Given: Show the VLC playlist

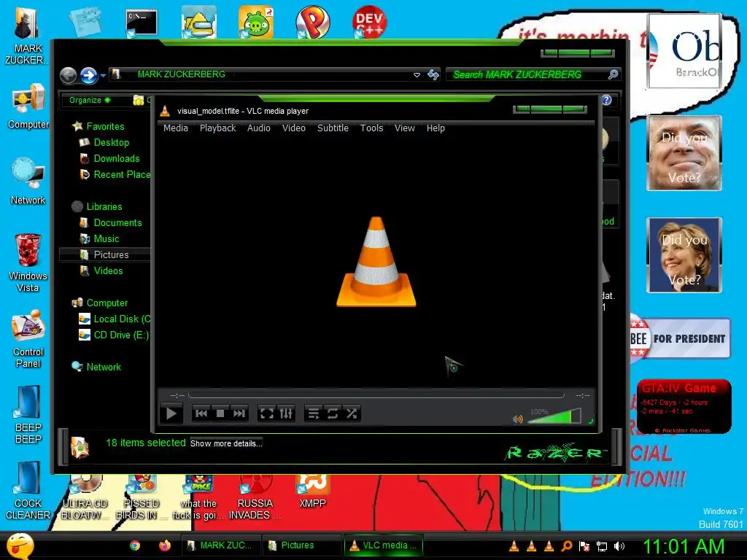Looking at the screenshot, I should (314, 413).
